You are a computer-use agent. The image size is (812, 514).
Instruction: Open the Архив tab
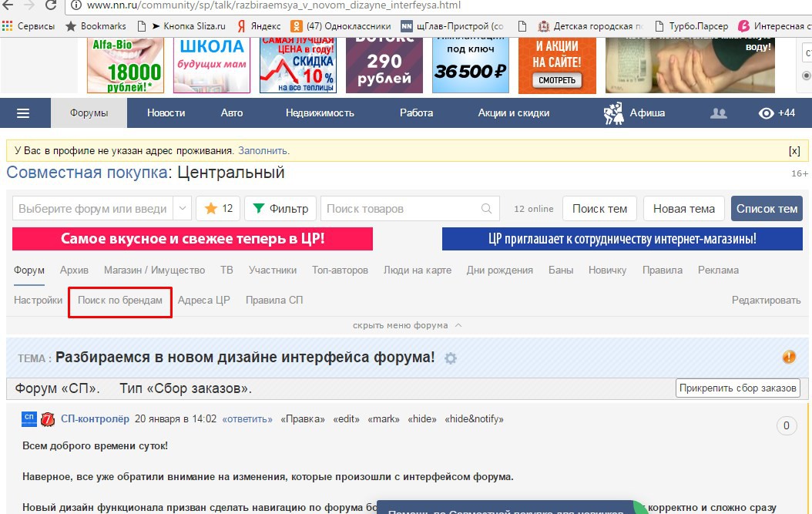tap(74, 270)
